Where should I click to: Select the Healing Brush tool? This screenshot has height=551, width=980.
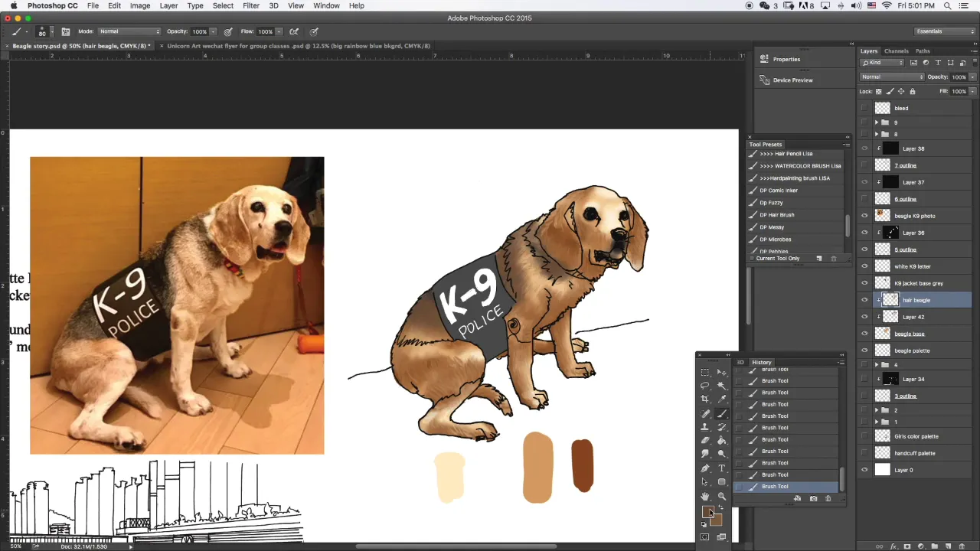pyautogui.click(x=705, y=413)
